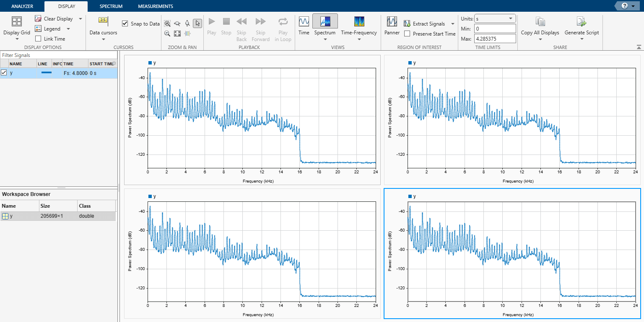Select the arrow pointer tool

(x=197, y=23)
